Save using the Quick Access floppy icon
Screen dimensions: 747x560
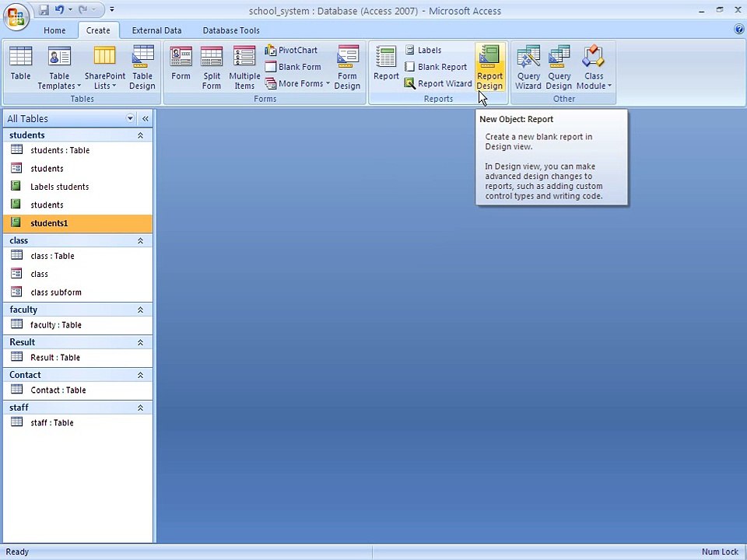[44, 9]
